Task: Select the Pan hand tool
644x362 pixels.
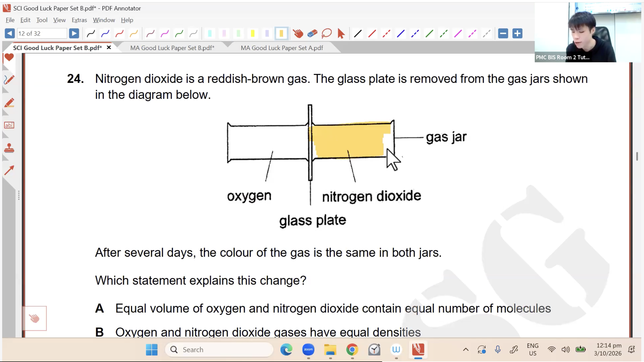Action: [298, 34]
